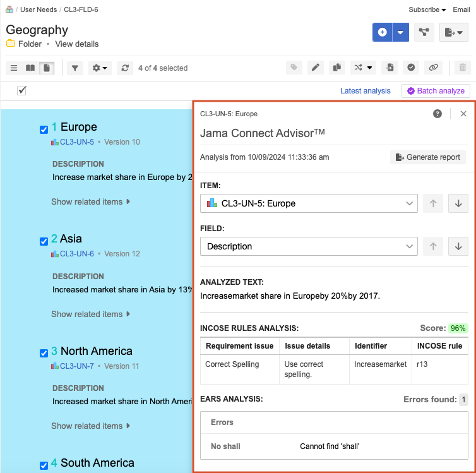Click the home project icon in breadcrumb
Screen dimensions: 476x473
(9, 9)
